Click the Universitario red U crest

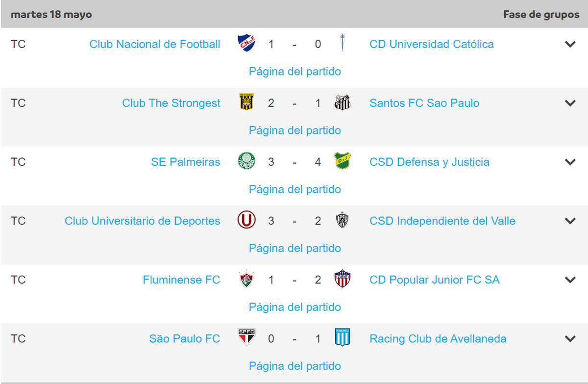246,220
